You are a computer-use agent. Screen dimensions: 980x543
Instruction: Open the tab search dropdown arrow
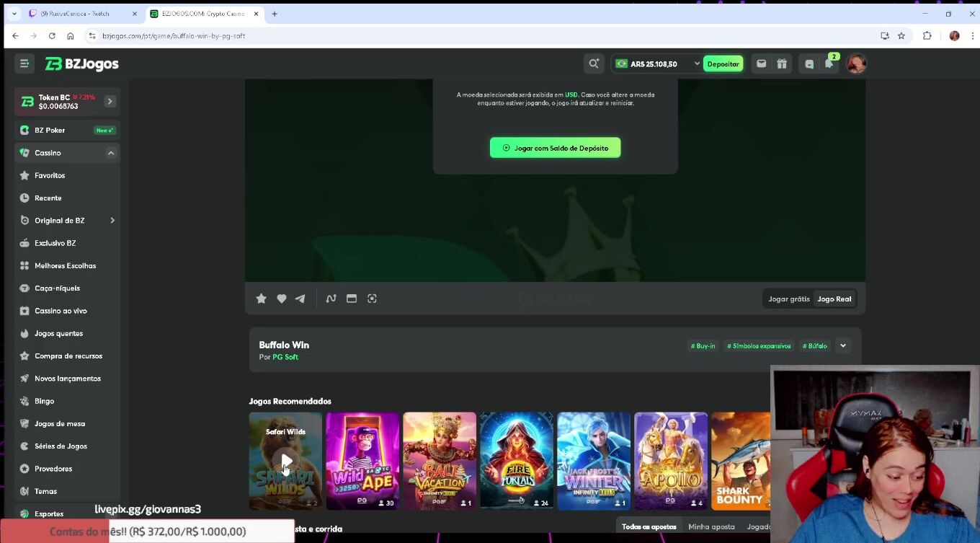coord(14,14)
